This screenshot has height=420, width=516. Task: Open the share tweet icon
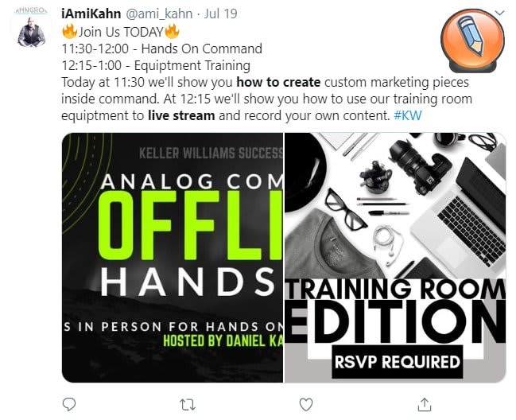425,405
